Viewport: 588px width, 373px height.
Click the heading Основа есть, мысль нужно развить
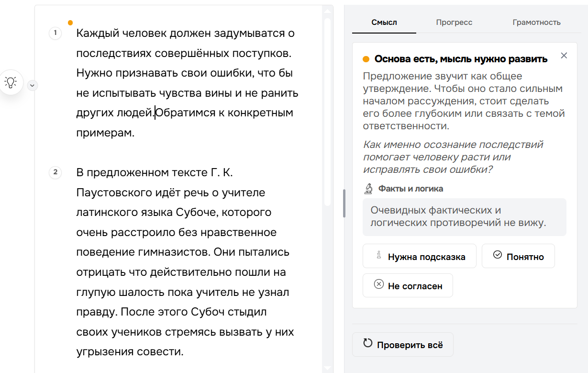tap(461, 59)
